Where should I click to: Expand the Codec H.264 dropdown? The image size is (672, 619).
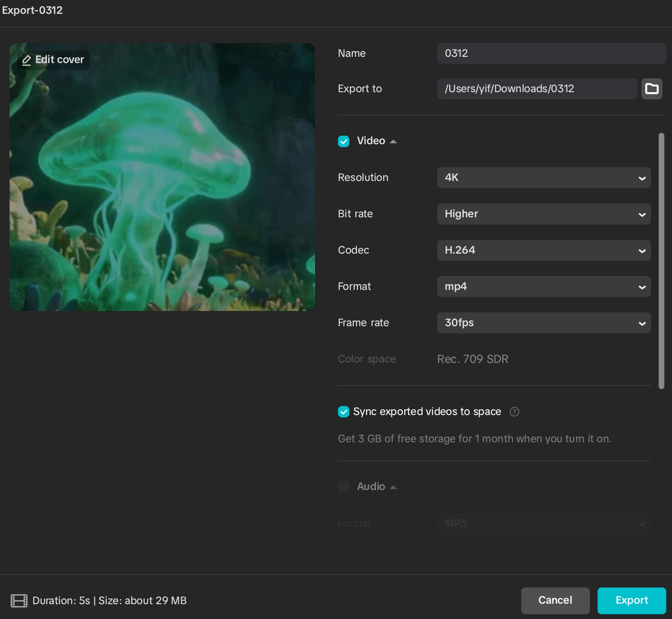pyautogui.click(x=544, y=250)
